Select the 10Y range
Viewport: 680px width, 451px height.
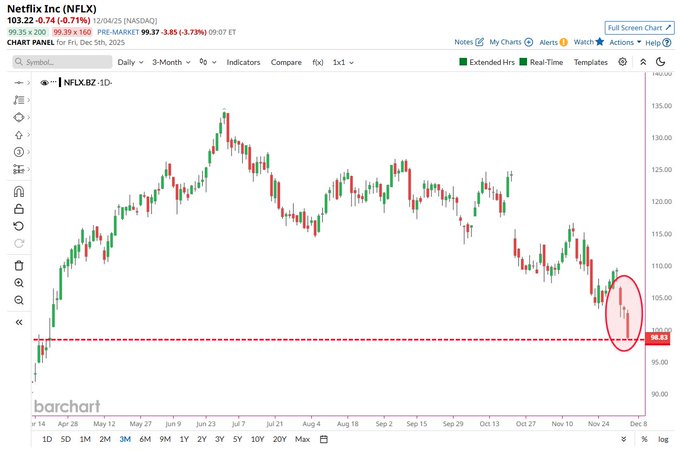(257, 439)
